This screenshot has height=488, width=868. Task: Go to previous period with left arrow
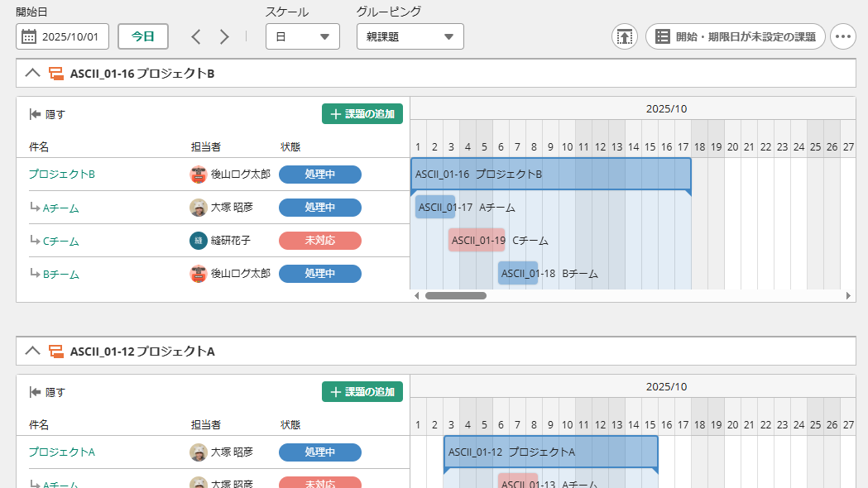196,36
